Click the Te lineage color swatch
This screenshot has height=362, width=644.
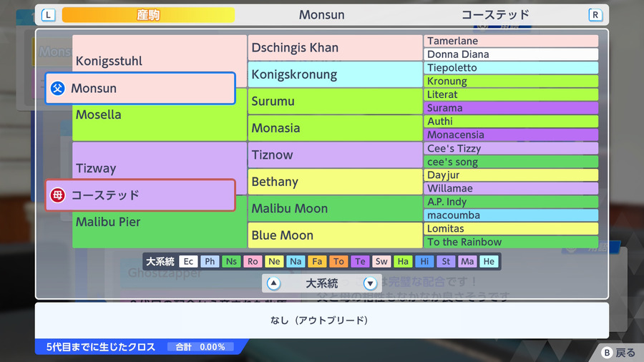coord(360,261)
